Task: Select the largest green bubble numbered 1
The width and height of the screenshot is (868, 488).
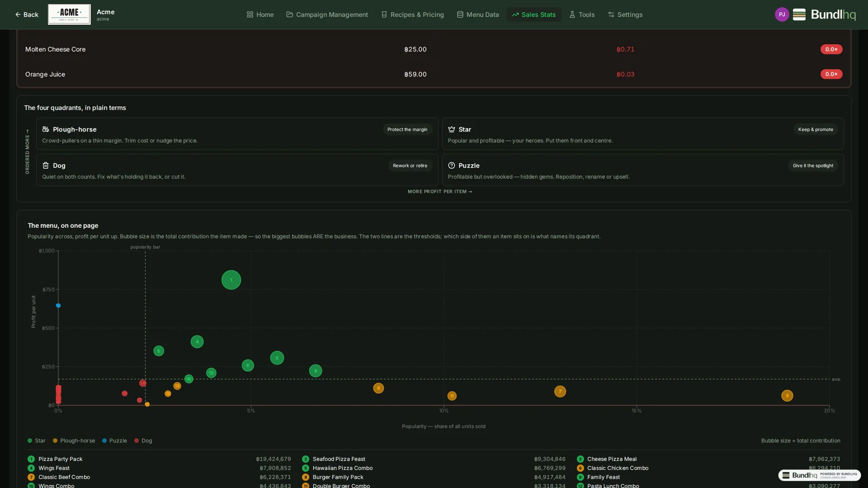Action: tap(231, 280)
